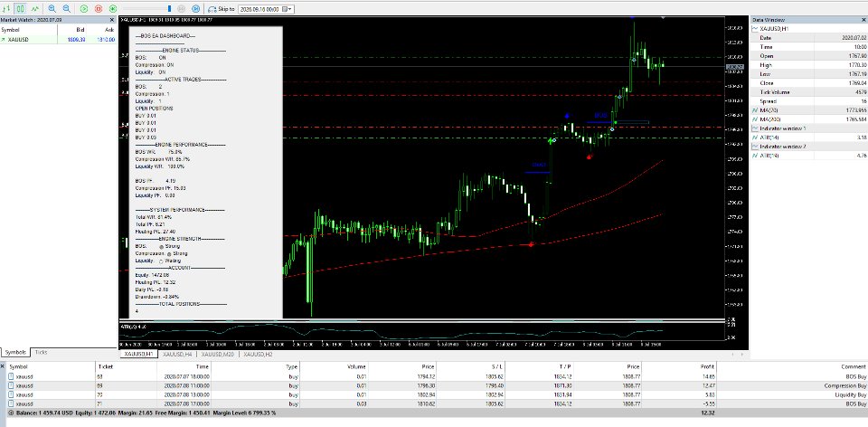Click the blue BOS label on chart

[600, 115]
